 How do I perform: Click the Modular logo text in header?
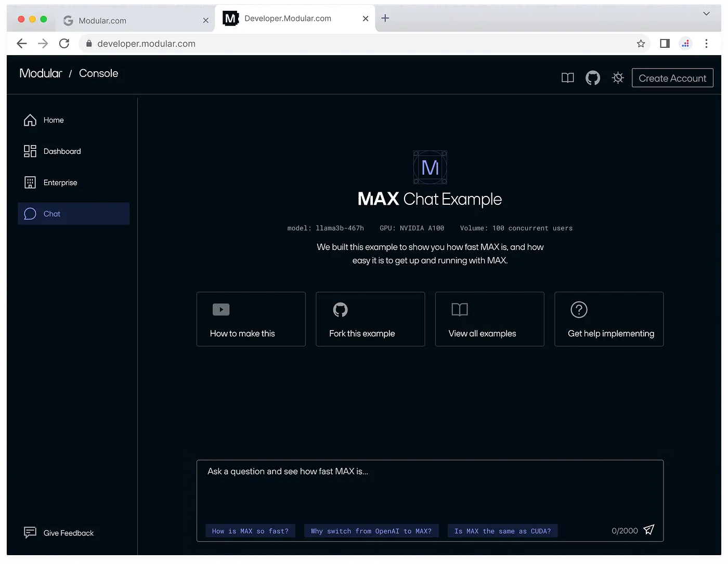[41, 73]
